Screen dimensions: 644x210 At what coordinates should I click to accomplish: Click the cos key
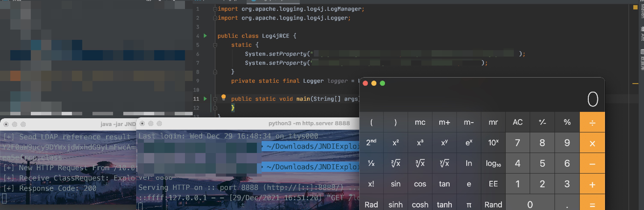(420, 184)
